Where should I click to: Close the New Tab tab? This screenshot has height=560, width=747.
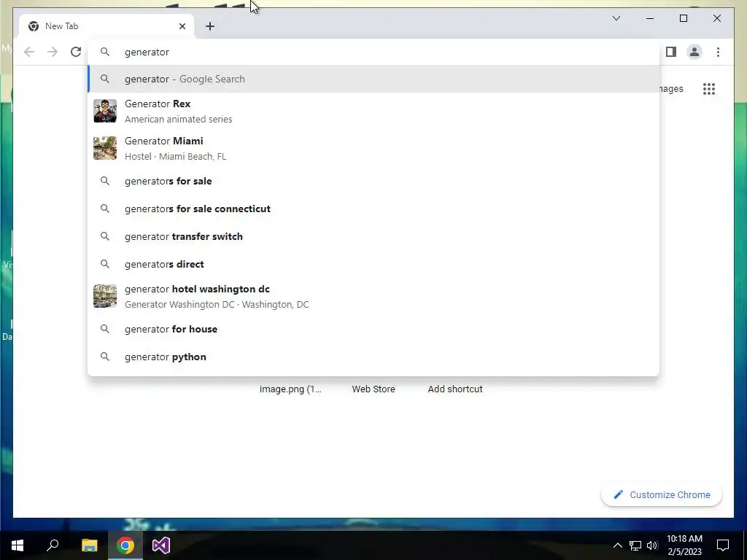182,26
